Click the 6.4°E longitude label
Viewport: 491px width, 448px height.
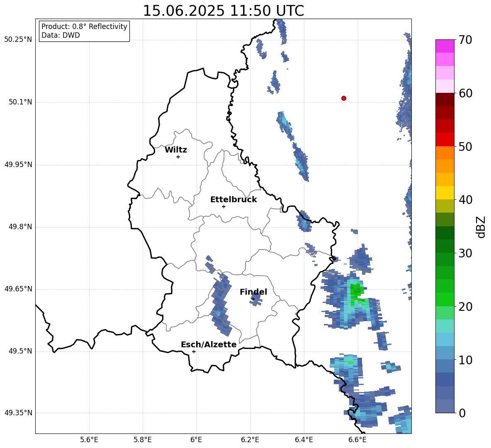click(304, 440)
